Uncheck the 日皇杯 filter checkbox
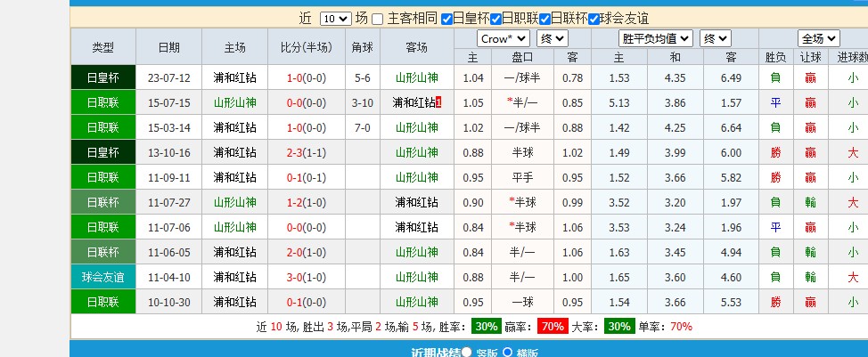The height and width of the screenshot is (357, 868). click(x=446, y=19)
